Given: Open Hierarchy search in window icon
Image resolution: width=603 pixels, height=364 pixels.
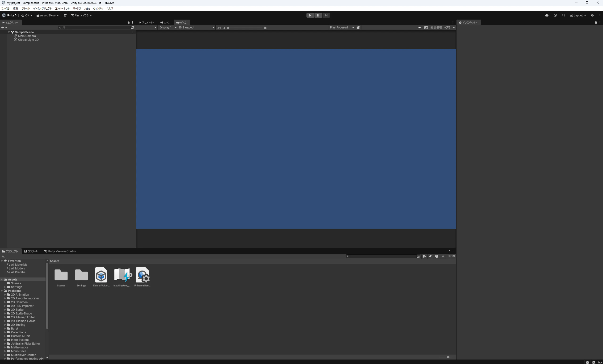Looking at the screenshot, I should point(133,28).
